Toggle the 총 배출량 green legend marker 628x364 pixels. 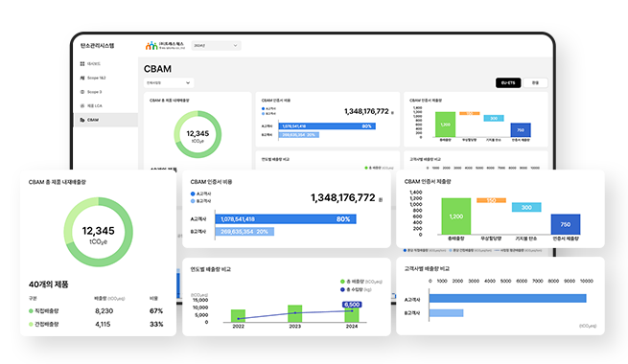coord(342,282)
